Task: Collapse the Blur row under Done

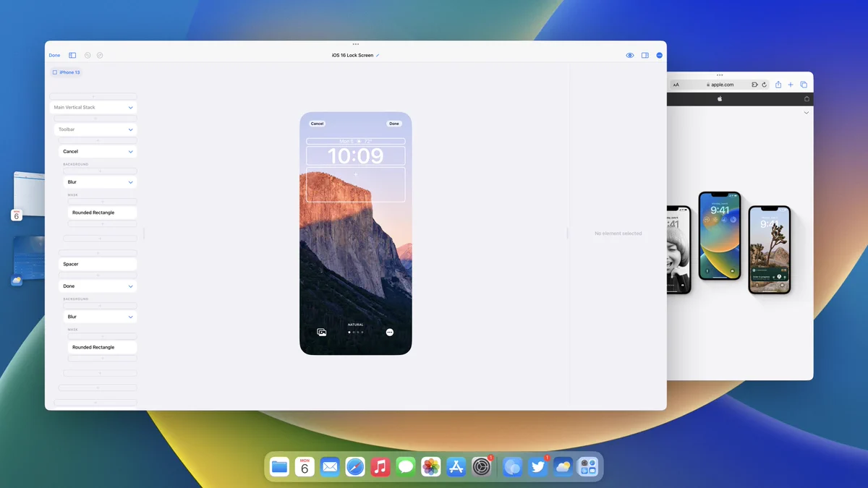Action: pos(131,317)
